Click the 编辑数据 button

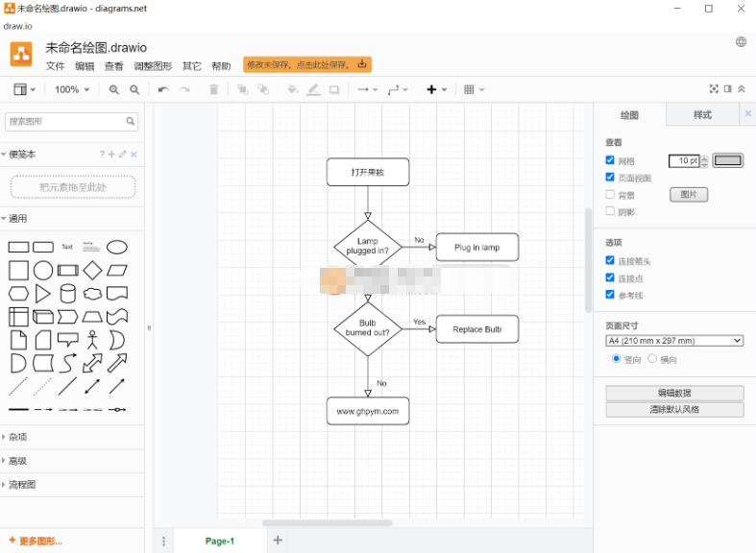click(x=674, y=393)
